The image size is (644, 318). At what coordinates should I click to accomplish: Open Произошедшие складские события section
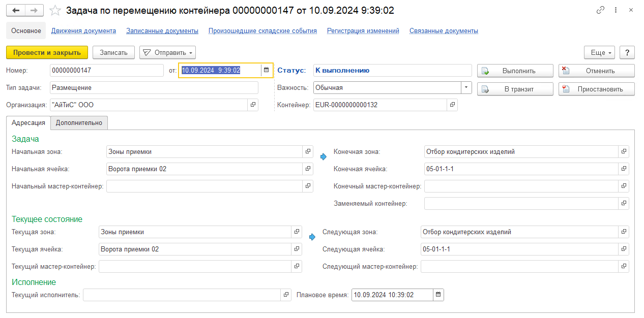click(x=262, y=30)
